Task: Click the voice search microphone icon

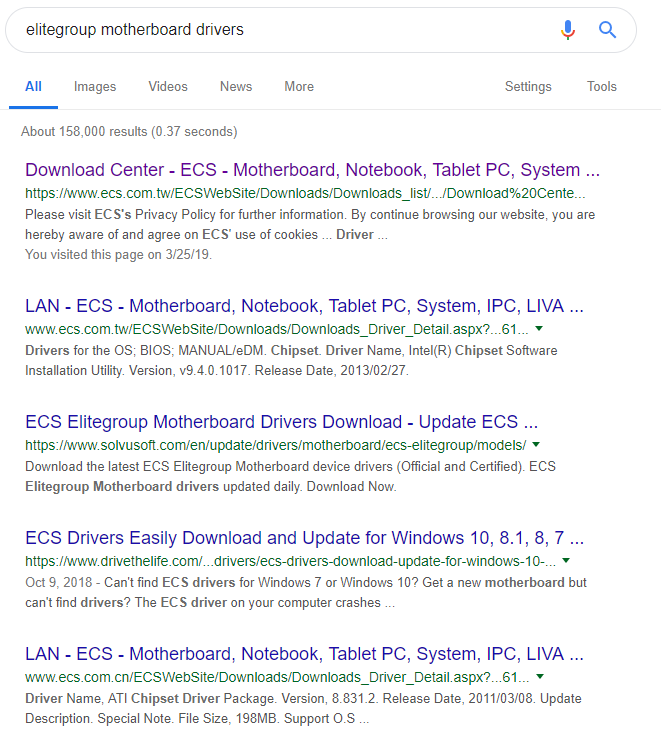Action: tap(568, 30)
